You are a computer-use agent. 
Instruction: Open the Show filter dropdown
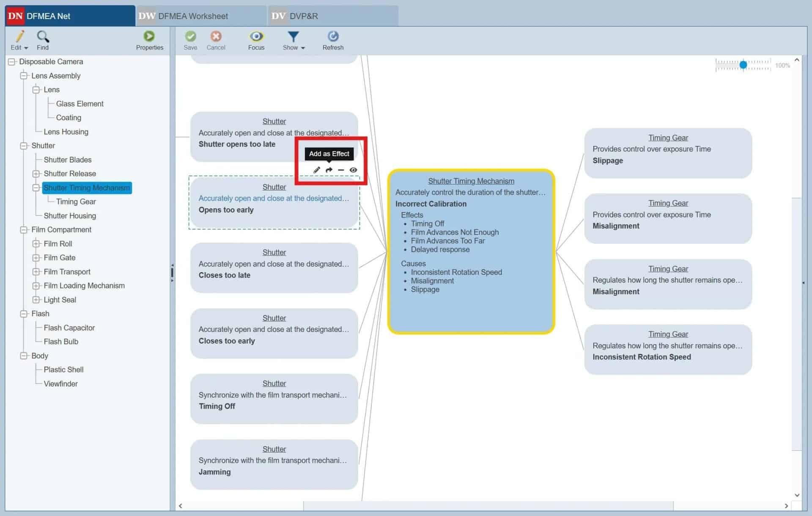pos(294,41)
